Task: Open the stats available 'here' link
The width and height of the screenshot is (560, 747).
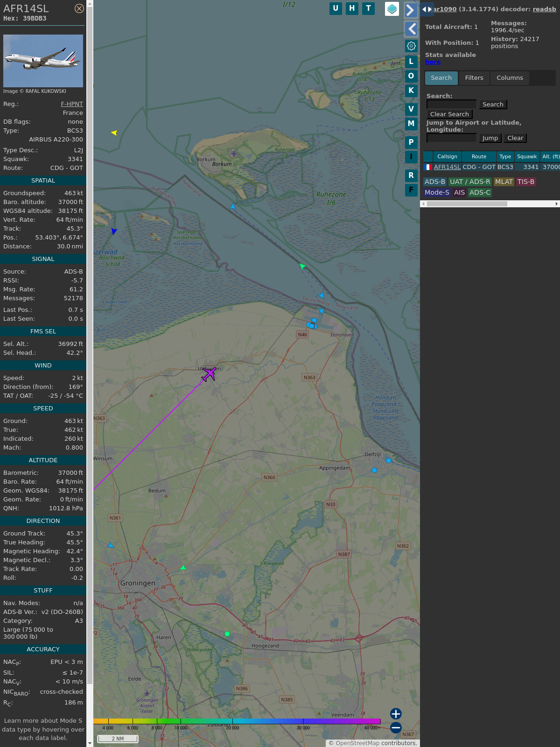Action: (433, 62)
